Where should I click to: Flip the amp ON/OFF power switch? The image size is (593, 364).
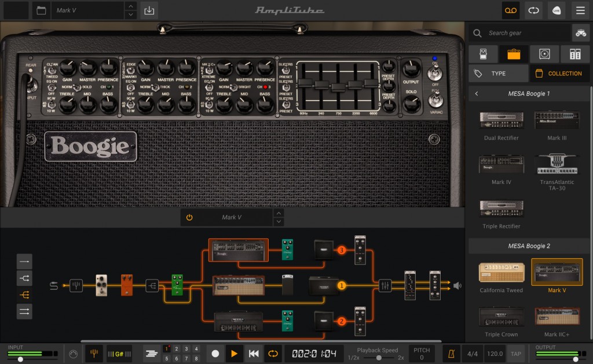(x=435, y=72)
